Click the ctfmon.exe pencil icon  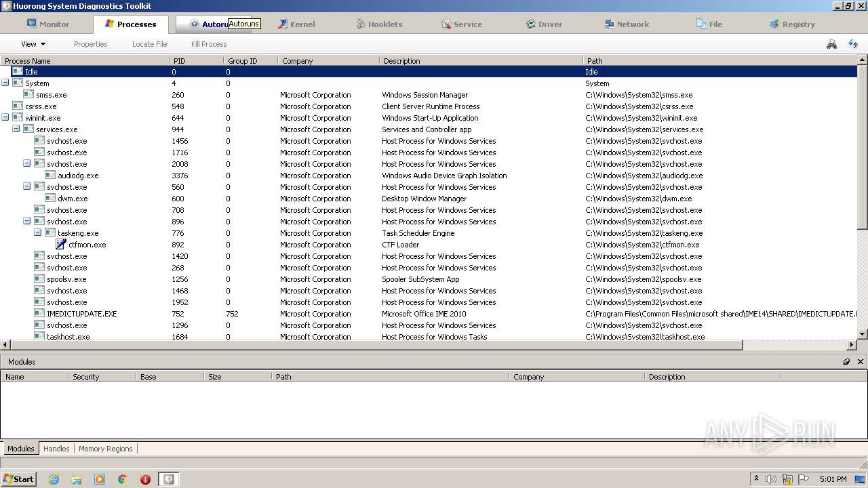[61, 245]
